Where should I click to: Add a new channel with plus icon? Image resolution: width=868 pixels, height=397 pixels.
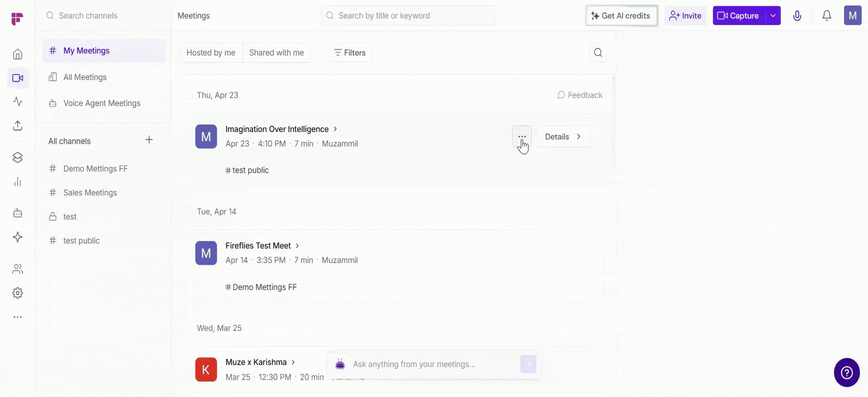[149, 140]
